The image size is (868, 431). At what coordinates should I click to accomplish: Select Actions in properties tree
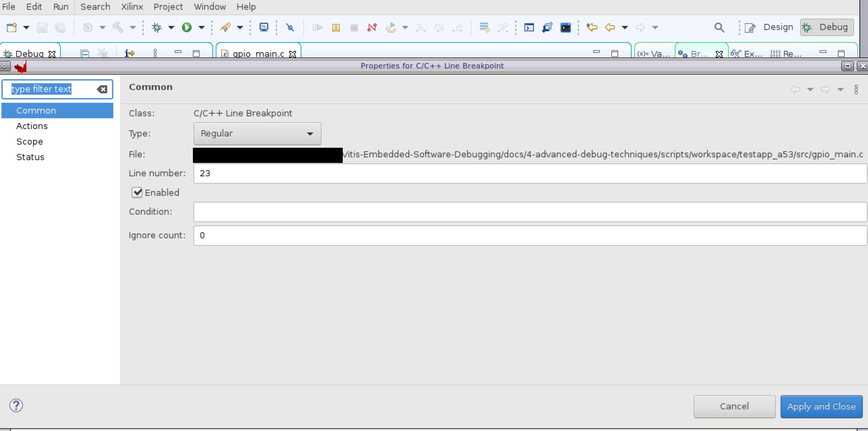click(x=32, y=126)
